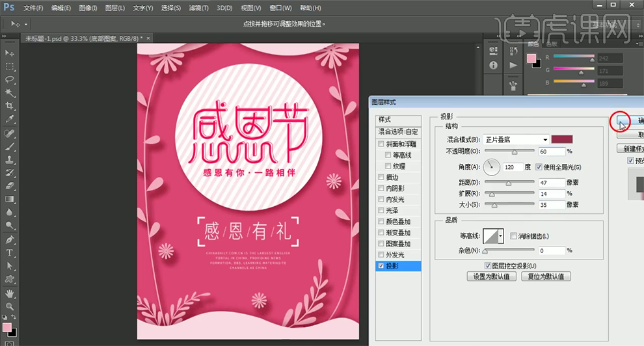Click the 复位为默认值 button
Screen dimensions: 644x346
pyautogui.click(x=546, y=276)
